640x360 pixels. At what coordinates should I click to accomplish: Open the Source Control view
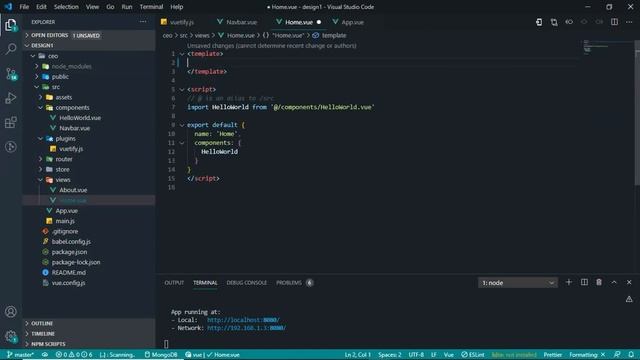point(11,74)
